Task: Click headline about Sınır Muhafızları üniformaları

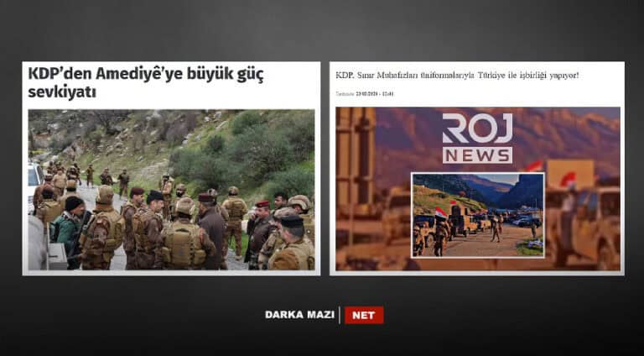Action: pos(457,76)
